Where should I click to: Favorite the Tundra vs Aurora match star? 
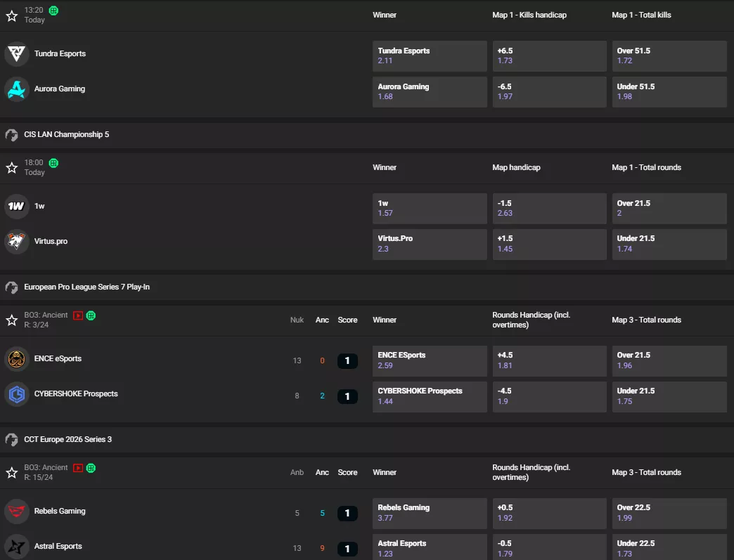(12, 16)
